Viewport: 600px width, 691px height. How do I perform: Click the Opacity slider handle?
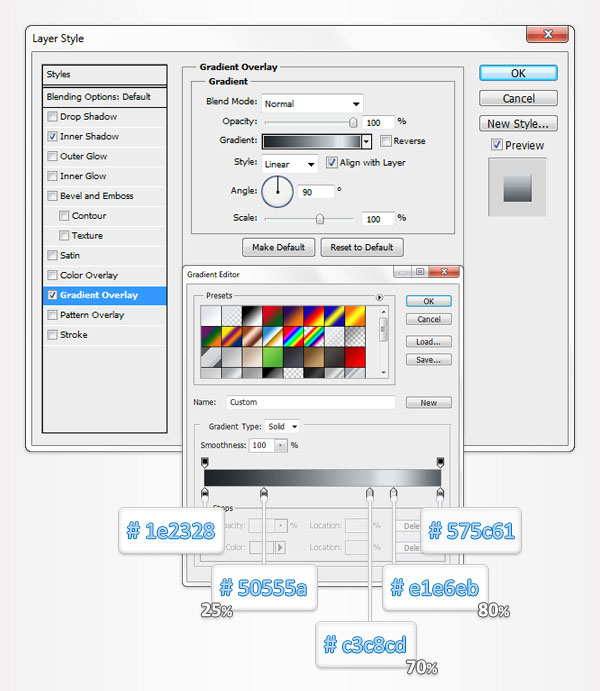click(353, 123)
